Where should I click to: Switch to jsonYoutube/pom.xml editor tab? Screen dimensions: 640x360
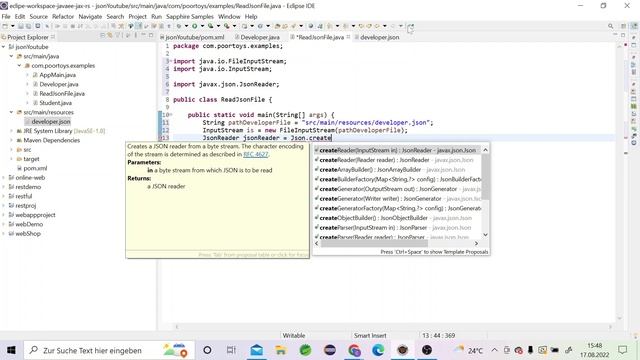click(x=195, y=37)
